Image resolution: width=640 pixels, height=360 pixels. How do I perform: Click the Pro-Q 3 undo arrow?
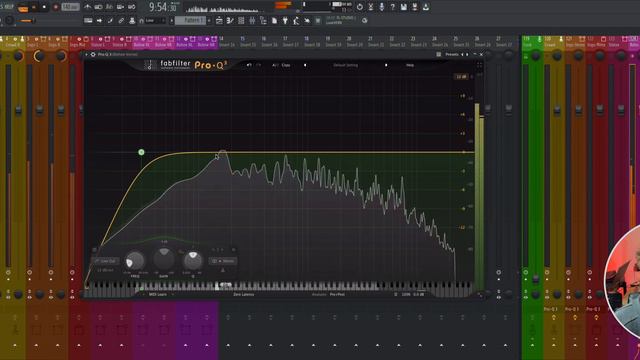[249, 65]
